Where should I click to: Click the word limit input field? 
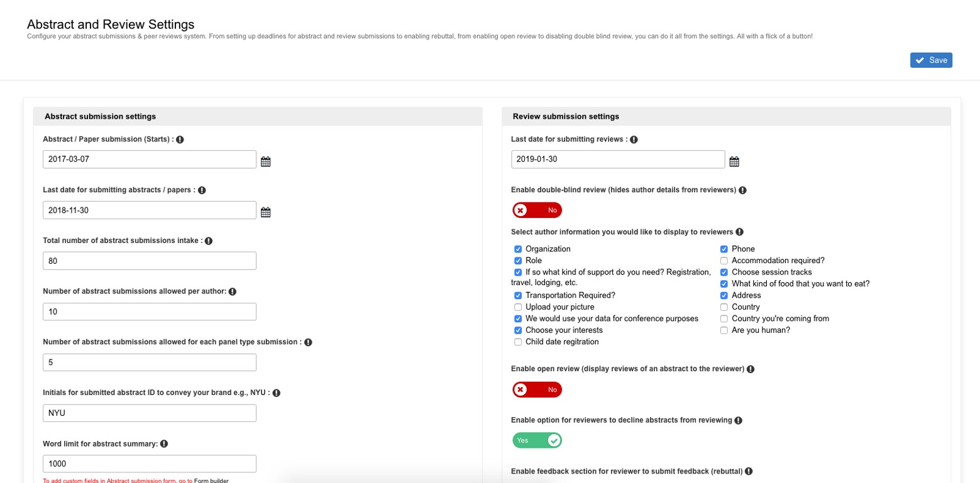click(x=150, y=464)
